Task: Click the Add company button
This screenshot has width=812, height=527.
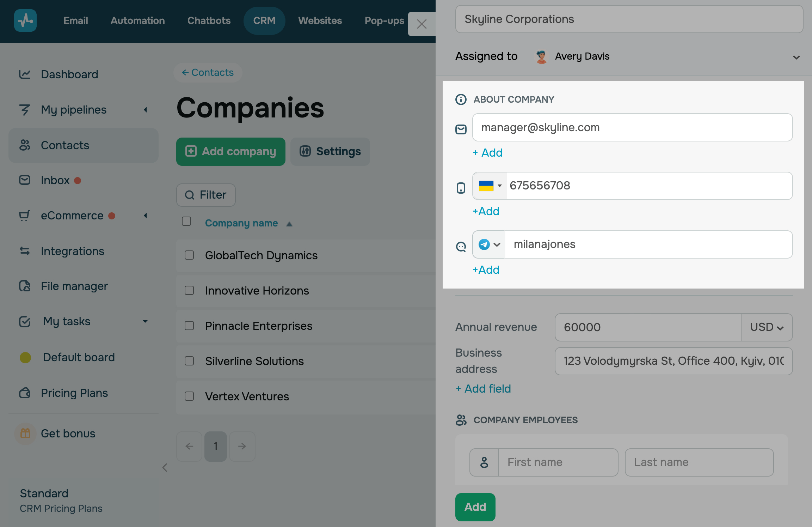Action: pyautogui.click(x=231, y=152)
